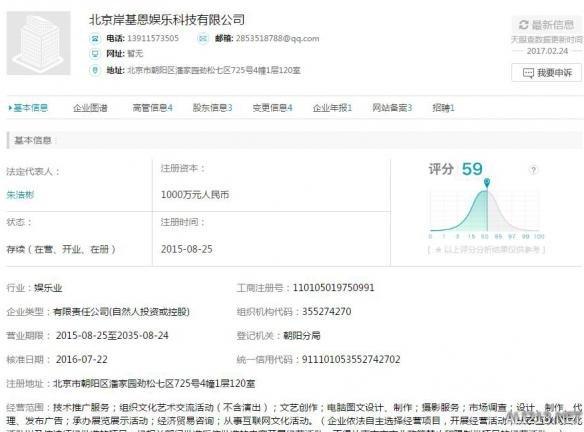Open the 股东信息3 tab
The height and width of the screenshot is (432, 584).
click(x=212, y=108)
